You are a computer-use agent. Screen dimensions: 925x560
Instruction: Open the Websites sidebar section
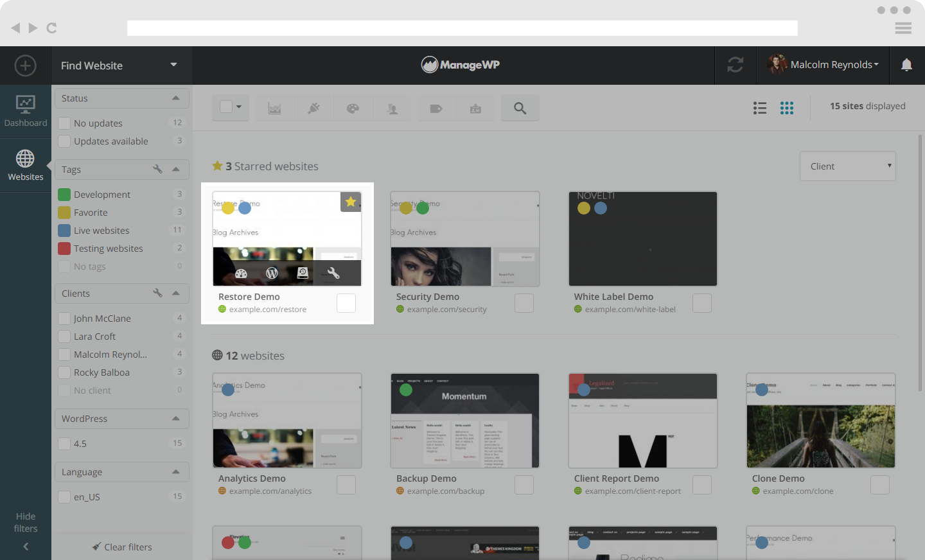(26, 165)
